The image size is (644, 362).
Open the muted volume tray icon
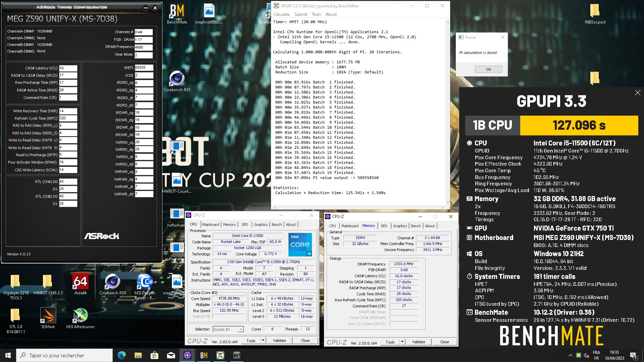click(586, 355)
